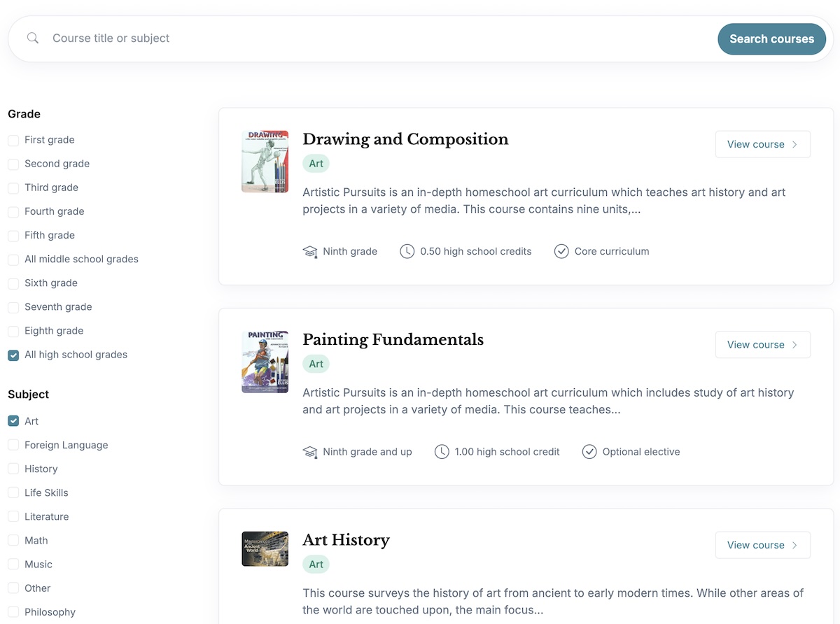Click the Painting Fundamentals description text
Image resolution: width=840 pixels, height=624 pixels.
[x=548, y=401]
